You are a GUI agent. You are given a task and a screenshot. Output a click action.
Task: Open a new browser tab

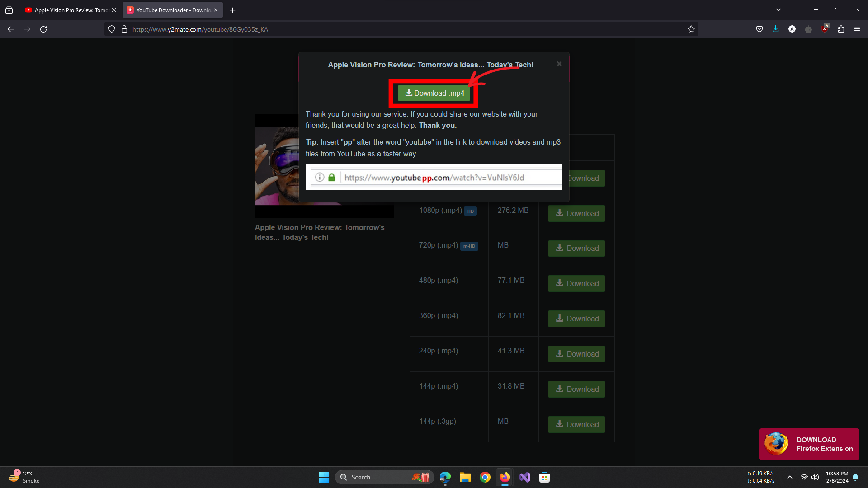point(233,10)
